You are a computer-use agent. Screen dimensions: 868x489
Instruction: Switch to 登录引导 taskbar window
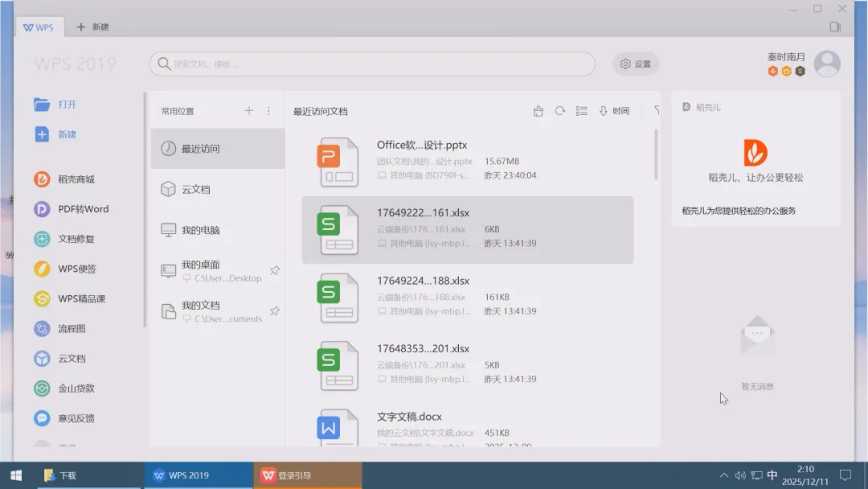[x=308, y=475]
